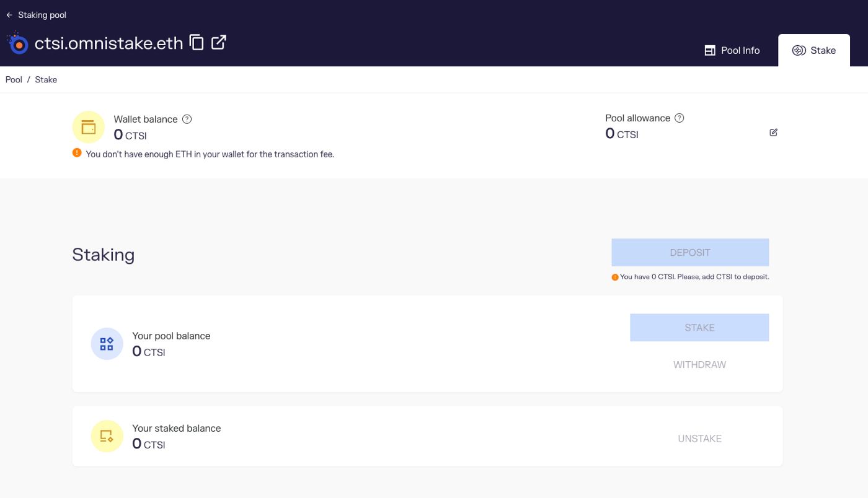
Task: Click the 'Wallet balance' label
Action: pyautogui.click(x=146, y=119)
